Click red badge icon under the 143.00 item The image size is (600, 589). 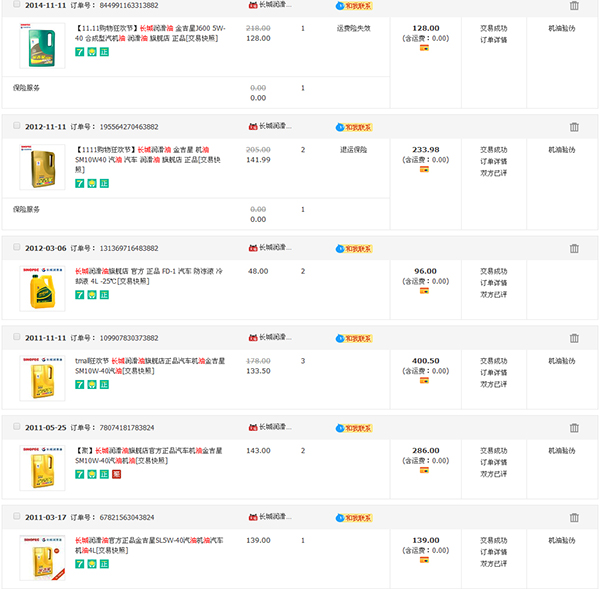pyautogui.click(x=116, y=474)
